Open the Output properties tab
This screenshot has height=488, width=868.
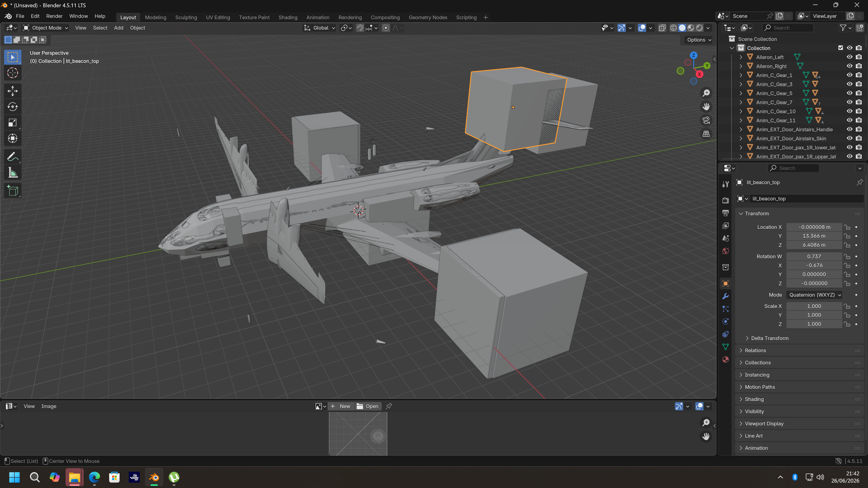(725, 213)
